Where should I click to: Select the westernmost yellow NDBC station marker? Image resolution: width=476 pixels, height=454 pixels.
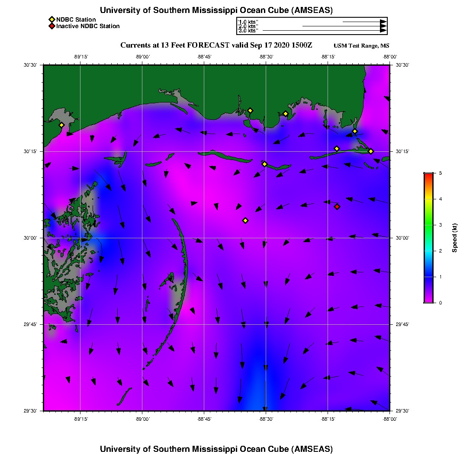point(61,125)
